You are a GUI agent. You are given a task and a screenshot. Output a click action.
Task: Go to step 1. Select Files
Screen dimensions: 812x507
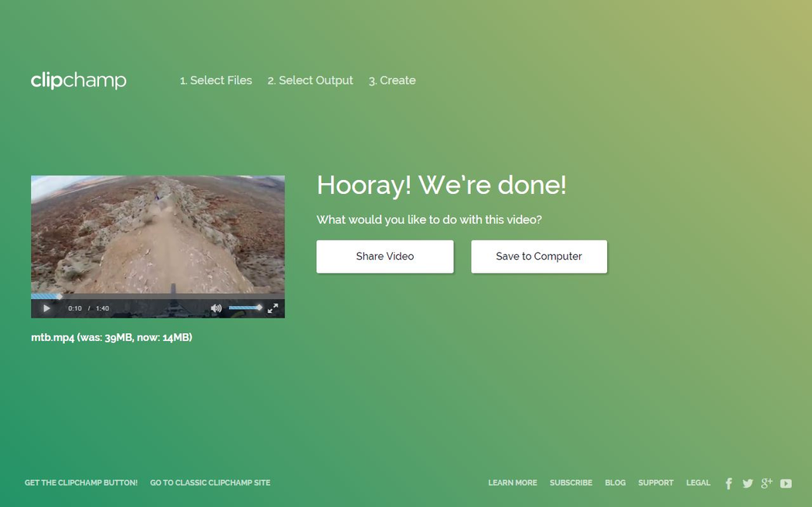tap(216, 80)
